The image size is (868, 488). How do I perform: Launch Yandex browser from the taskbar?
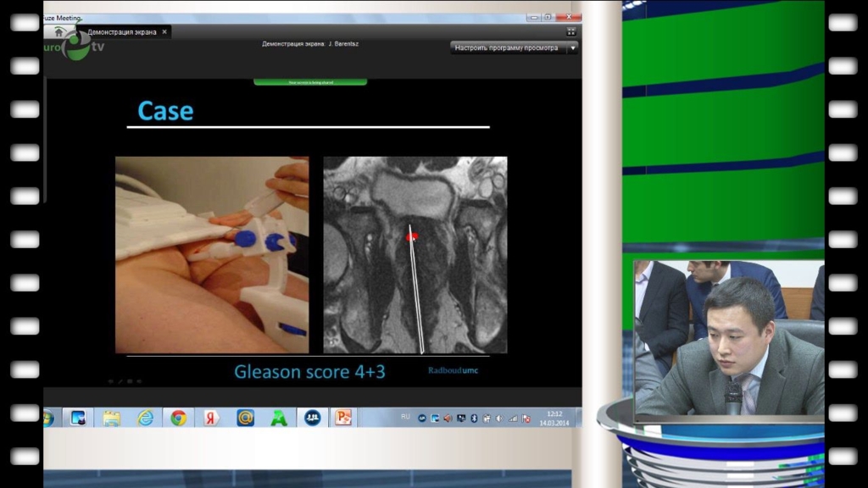coord(211,418)
